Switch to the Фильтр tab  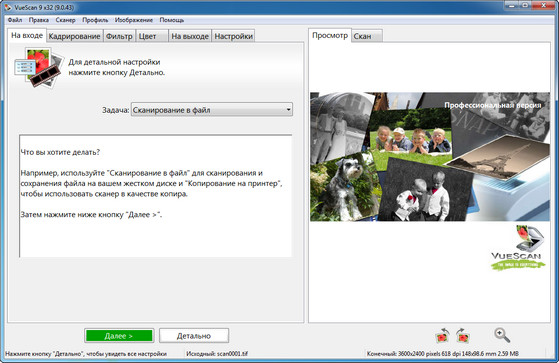tap(119, 36)
